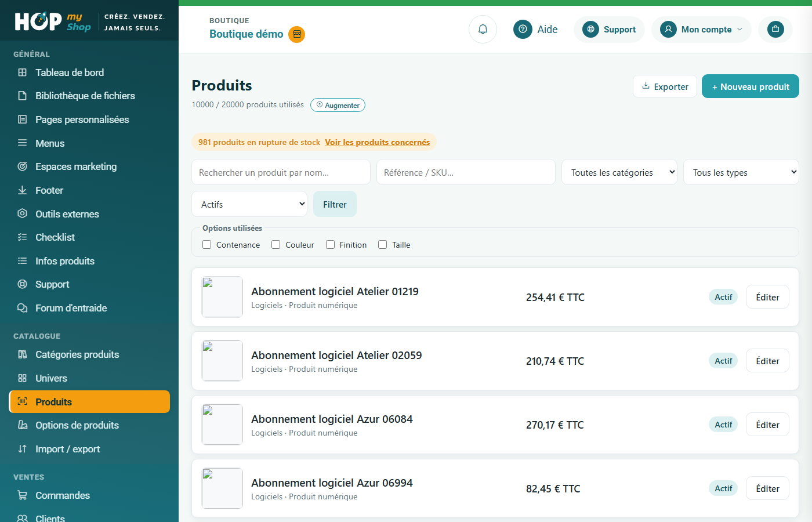
Task: Click the Augmenter button
Action: click(x=338, y=105)
